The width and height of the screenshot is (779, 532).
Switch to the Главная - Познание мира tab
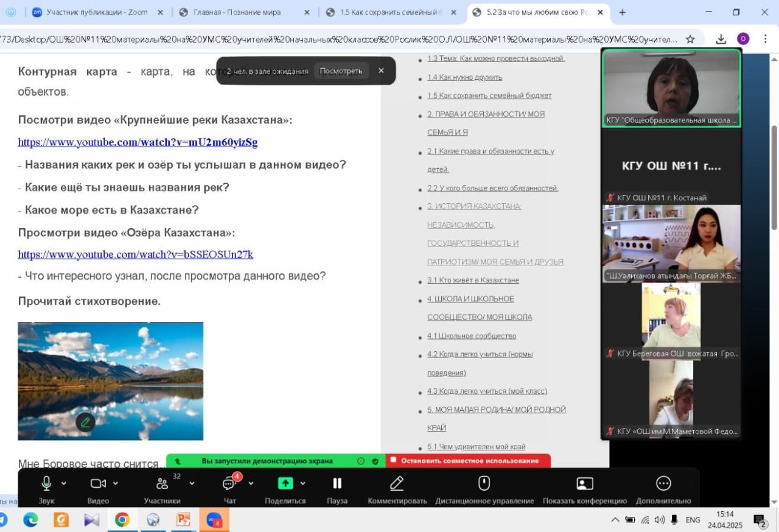[x=237, y=12]
